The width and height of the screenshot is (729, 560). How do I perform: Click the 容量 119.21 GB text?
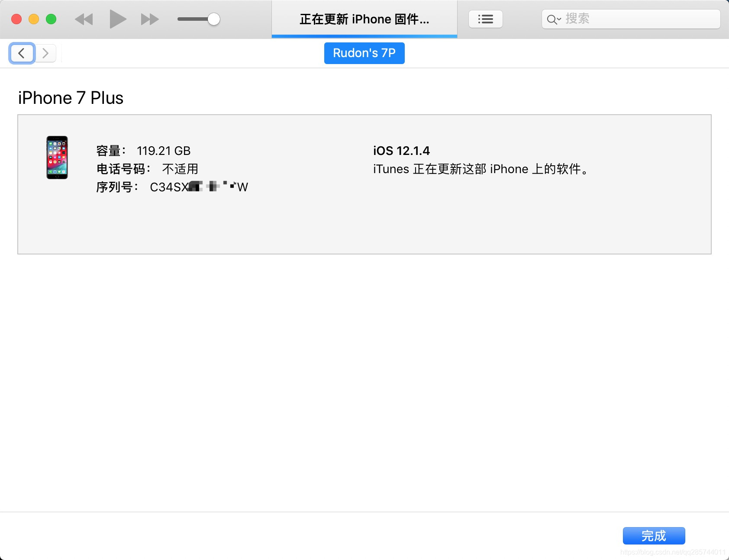(143, 151)
